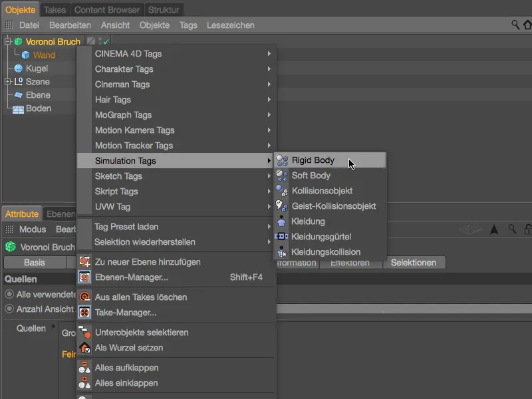Image resolution: width=532 pixels, height=399 pixels.
Task: Expand the Quellen disclosure triangle
Action: pyautogui.click(x=53, y=328)
